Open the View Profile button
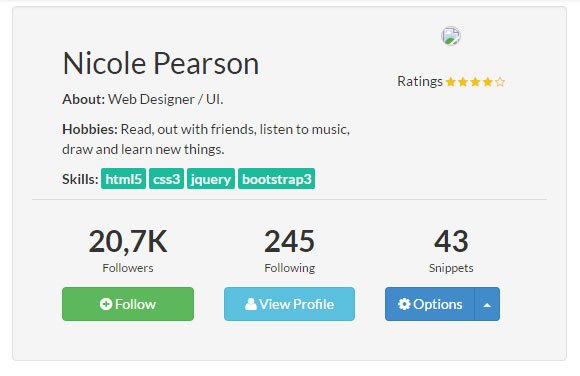 [289, 304]
